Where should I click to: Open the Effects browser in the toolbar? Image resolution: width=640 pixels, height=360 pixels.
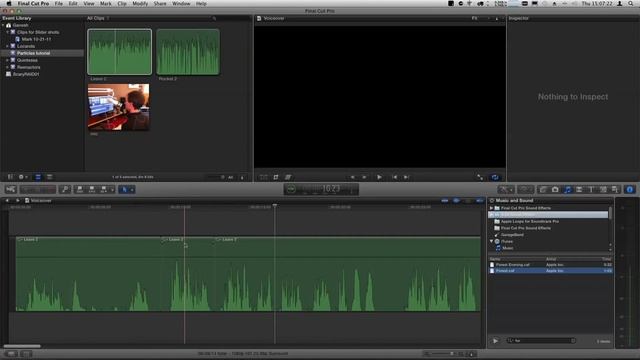(x=543, y=189)
